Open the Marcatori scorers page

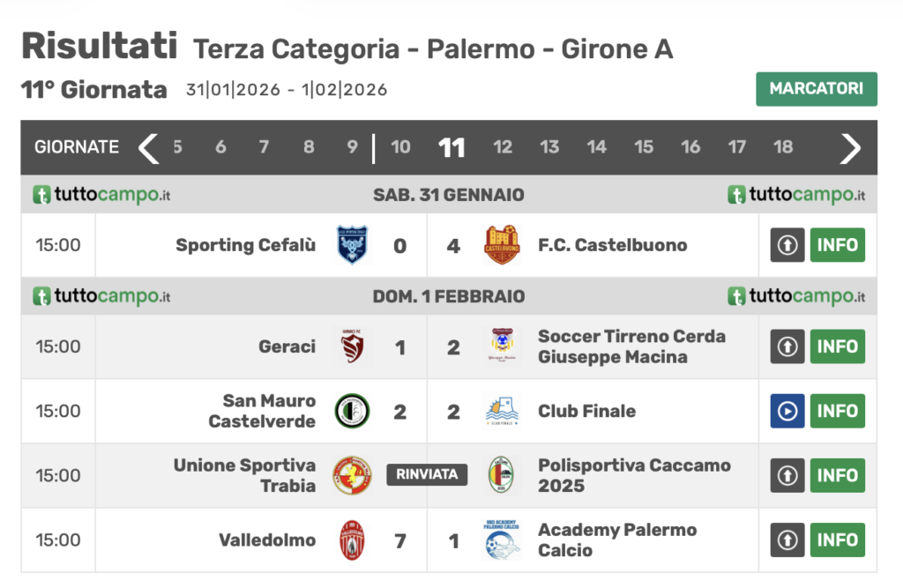click(x=816, y=89)
